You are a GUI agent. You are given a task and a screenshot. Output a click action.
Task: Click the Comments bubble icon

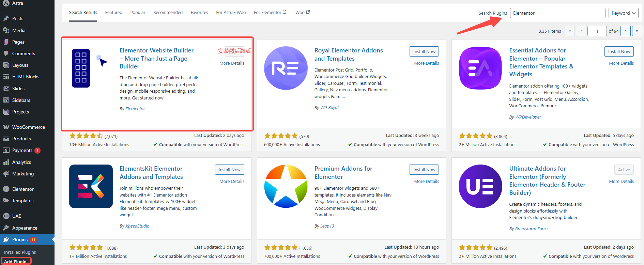[x=6, y=53]
